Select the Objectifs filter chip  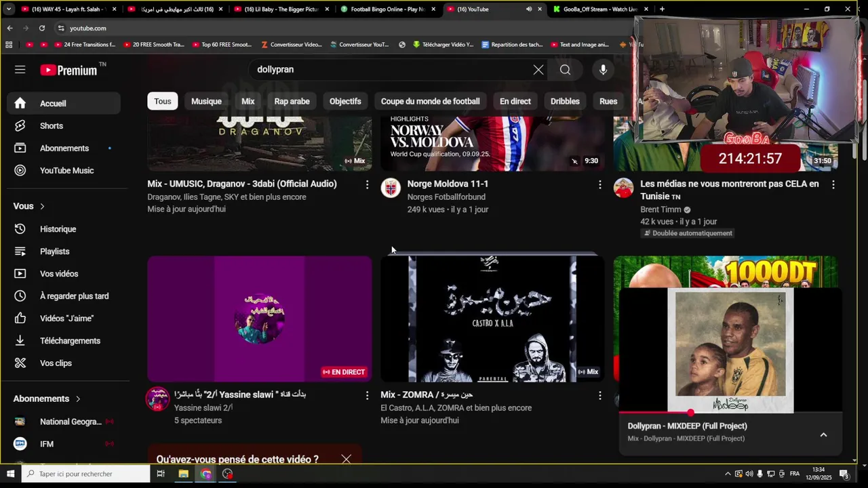tap(345, 101)
